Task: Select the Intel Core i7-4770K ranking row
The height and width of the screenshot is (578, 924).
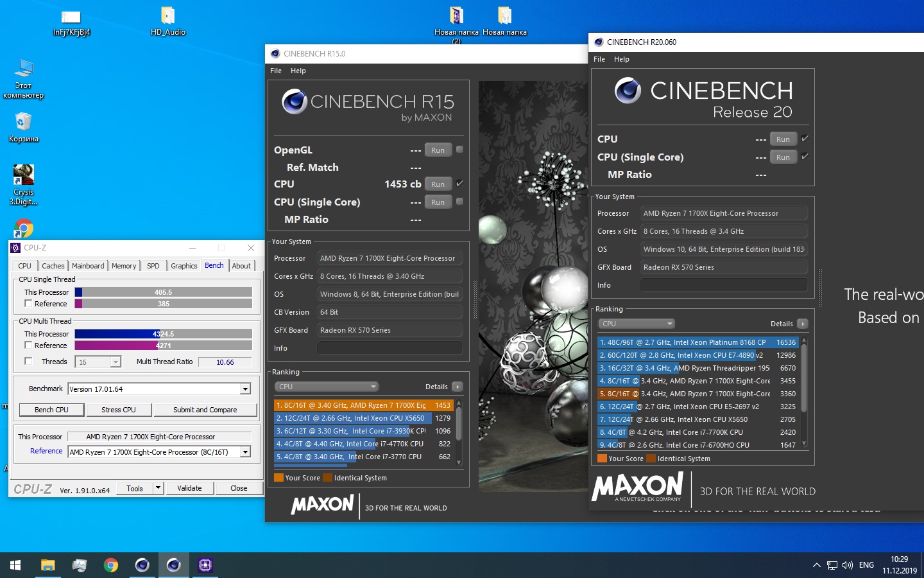Action: pos(364,444)
